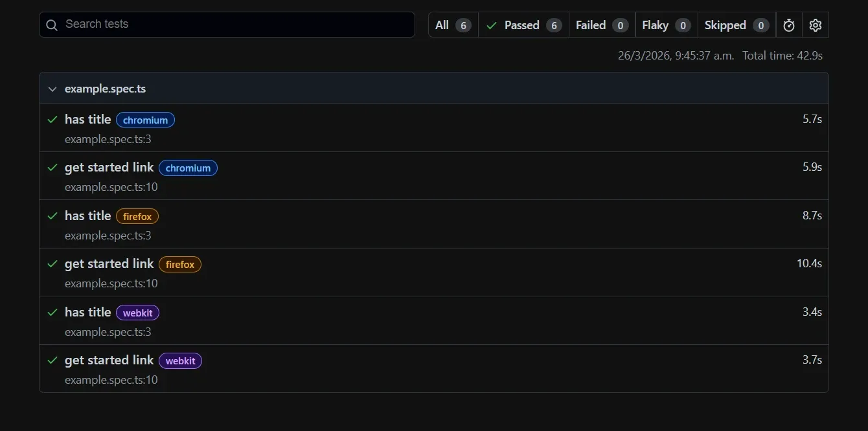
Task: Expand the first 'has title' test details
Action: point(88,119)
